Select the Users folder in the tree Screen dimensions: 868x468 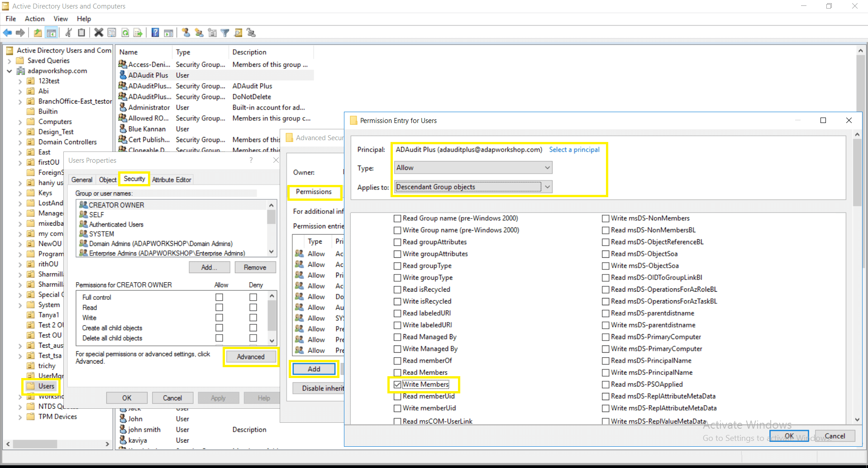pos(45,386)
